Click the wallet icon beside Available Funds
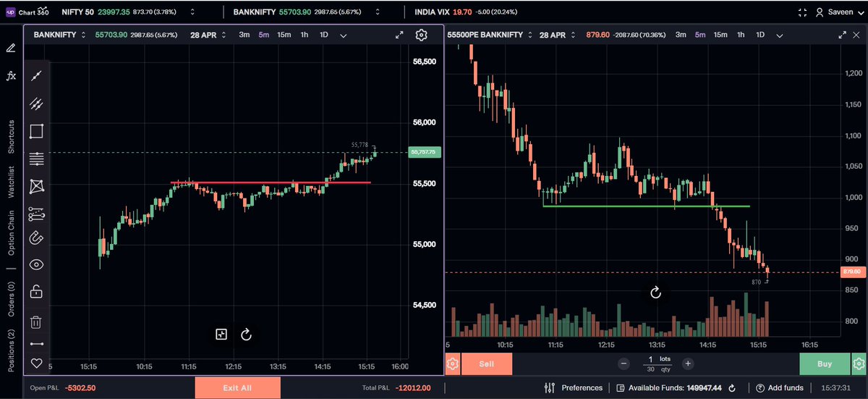 [621, 388]
